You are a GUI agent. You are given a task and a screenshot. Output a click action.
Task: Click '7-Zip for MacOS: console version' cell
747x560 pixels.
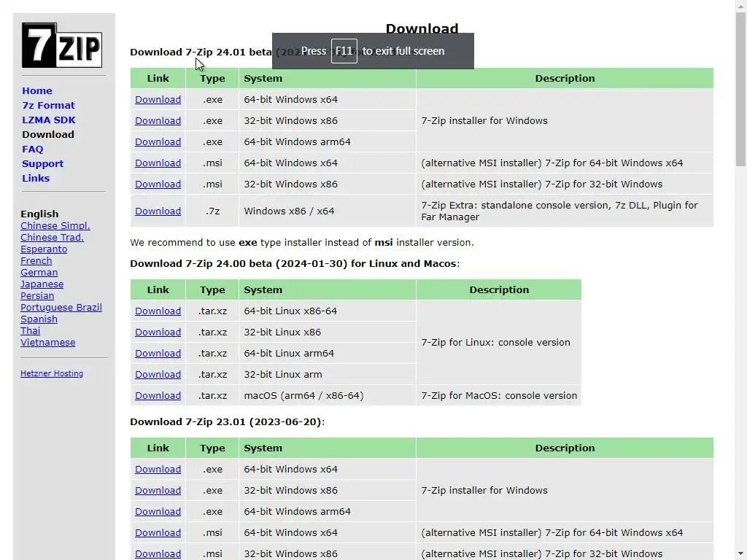click(499, 396)
